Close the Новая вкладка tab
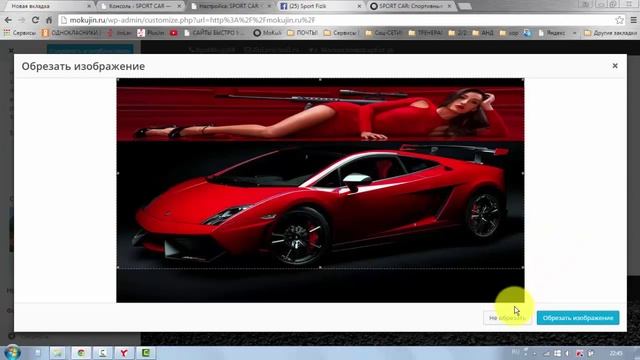 (89, 6)
